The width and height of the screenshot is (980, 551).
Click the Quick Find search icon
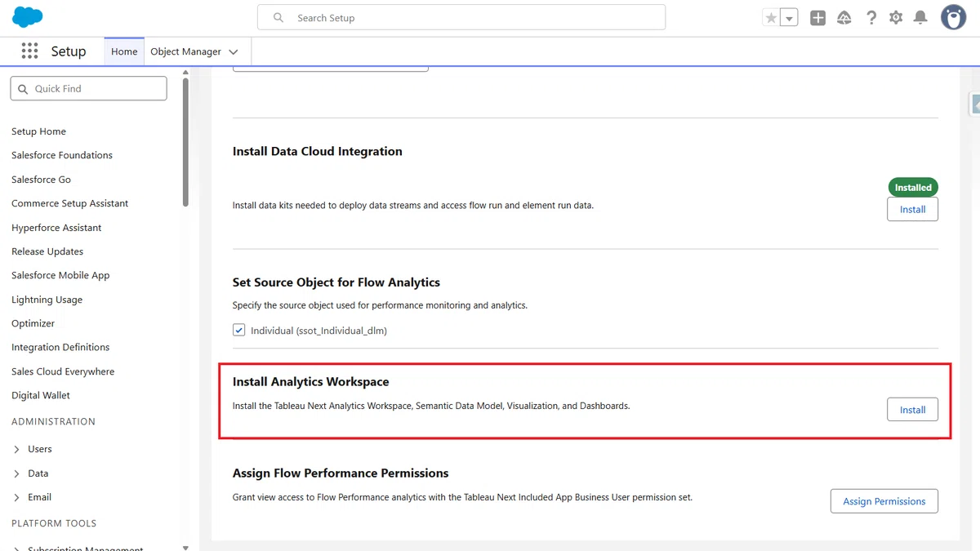[x=23, y=88]
